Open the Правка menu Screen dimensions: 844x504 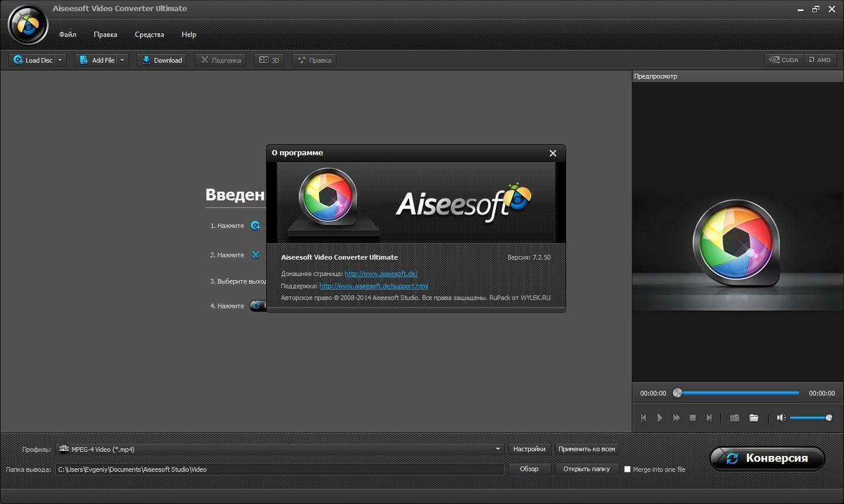point(105,35)
